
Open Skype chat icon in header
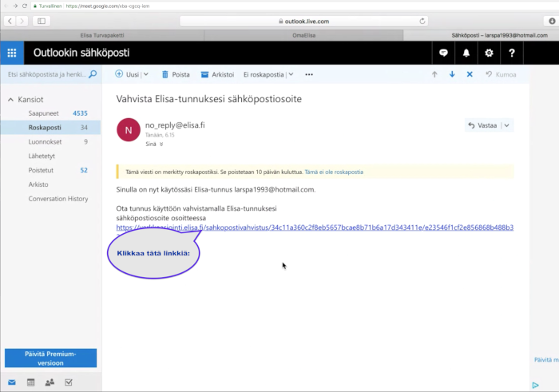tap(443, 53)
